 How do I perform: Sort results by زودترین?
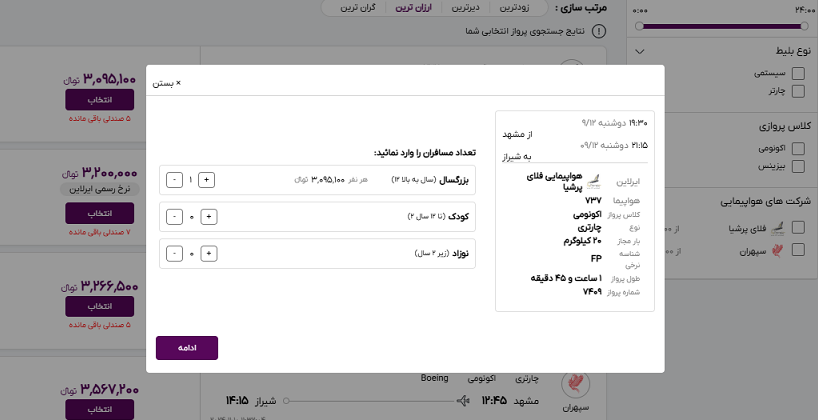[515, 8]
